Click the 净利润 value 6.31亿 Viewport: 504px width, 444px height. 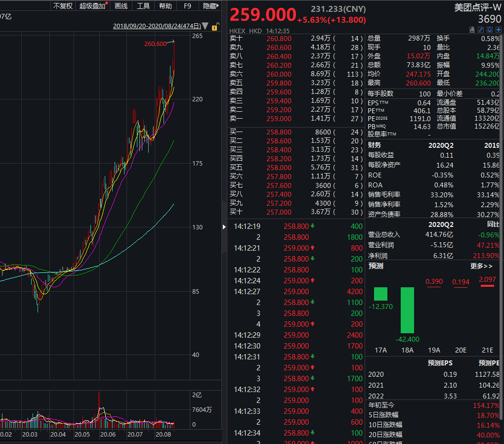pos(443,256)
